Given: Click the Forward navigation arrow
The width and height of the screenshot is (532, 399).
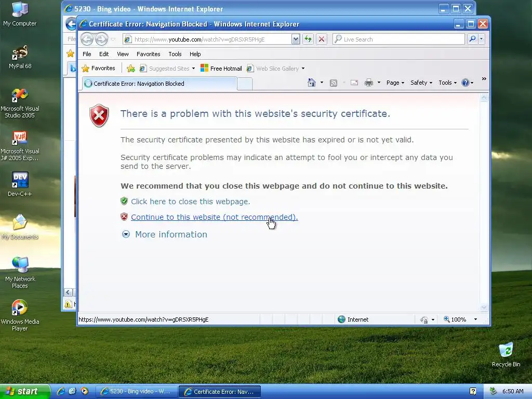Looking at the screenshot, I should (101, 39).
